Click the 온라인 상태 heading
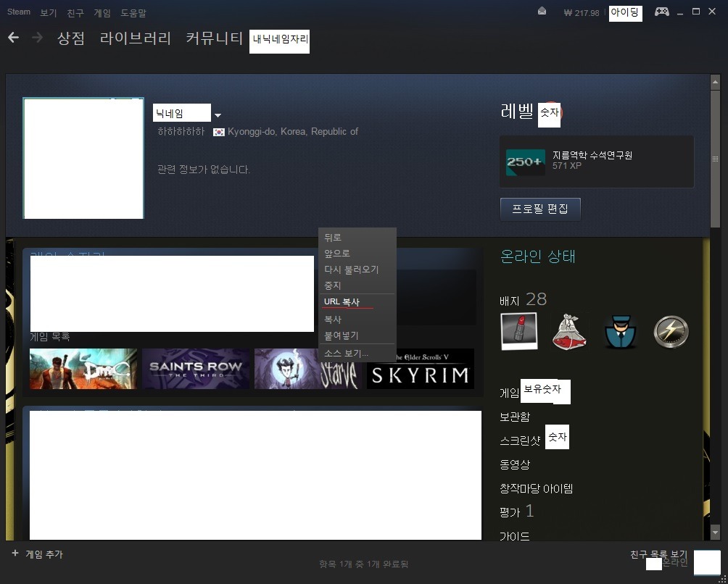 point(537,256)
